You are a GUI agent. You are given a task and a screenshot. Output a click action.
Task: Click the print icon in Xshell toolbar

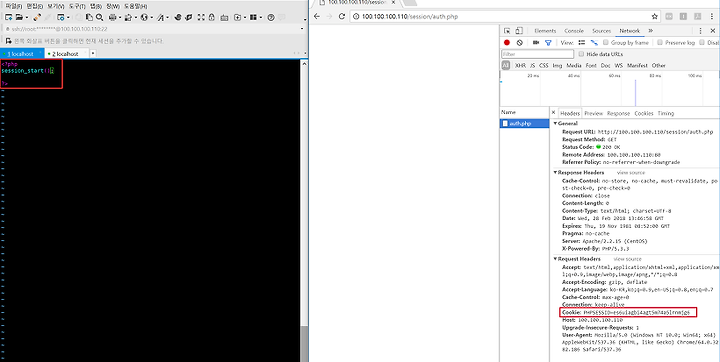coord(112,17)
